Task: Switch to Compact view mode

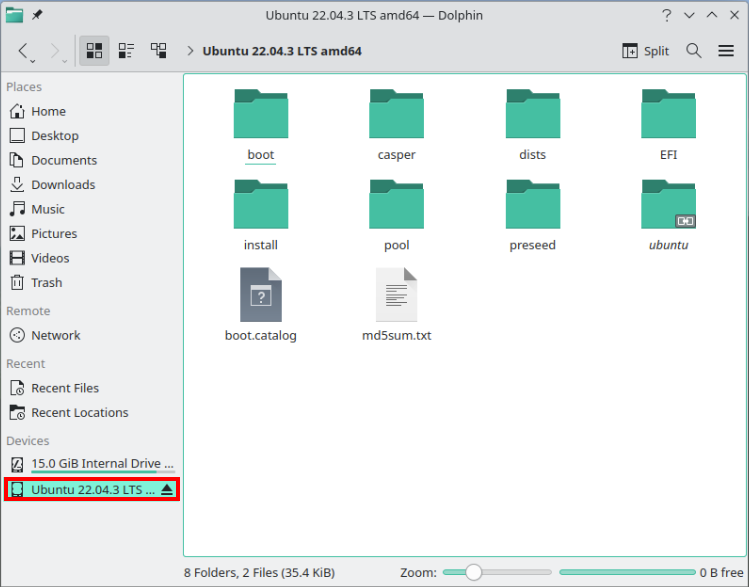Action: (x=126, y=51)
